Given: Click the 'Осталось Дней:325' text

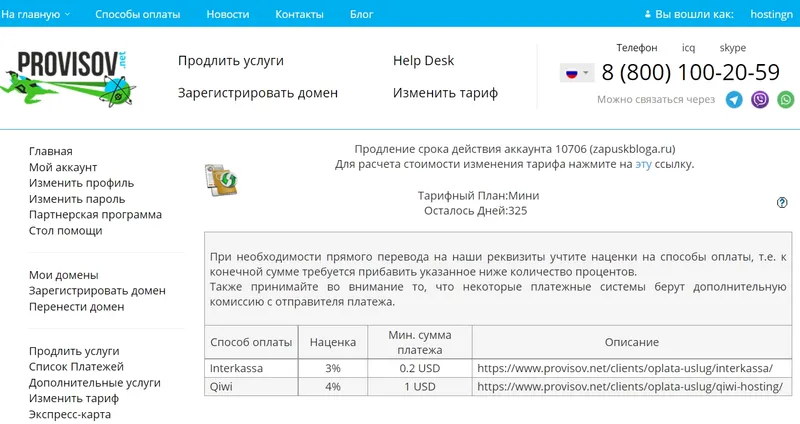Looking at the screenshot, I should (x=476, y=211).
